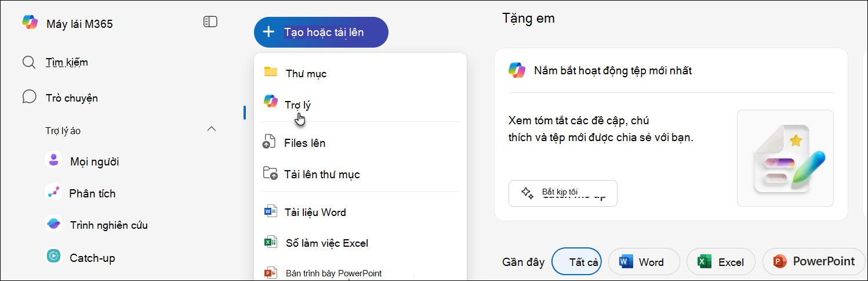The width and height of the screenshot is (868, 281).
Task: Click the upload file icon beside Files lên
Action: pos(270,141)
